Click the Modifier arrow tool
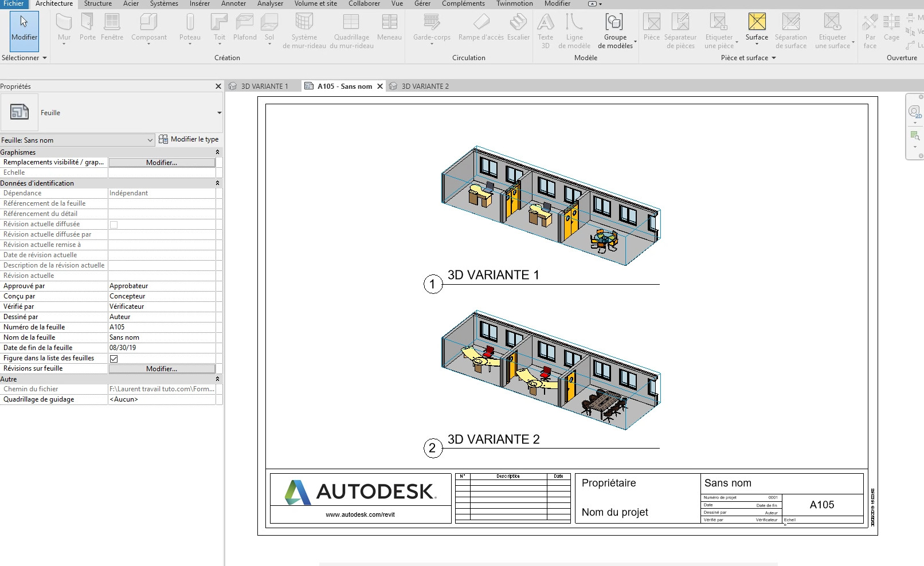 click(x=24, y=27)
